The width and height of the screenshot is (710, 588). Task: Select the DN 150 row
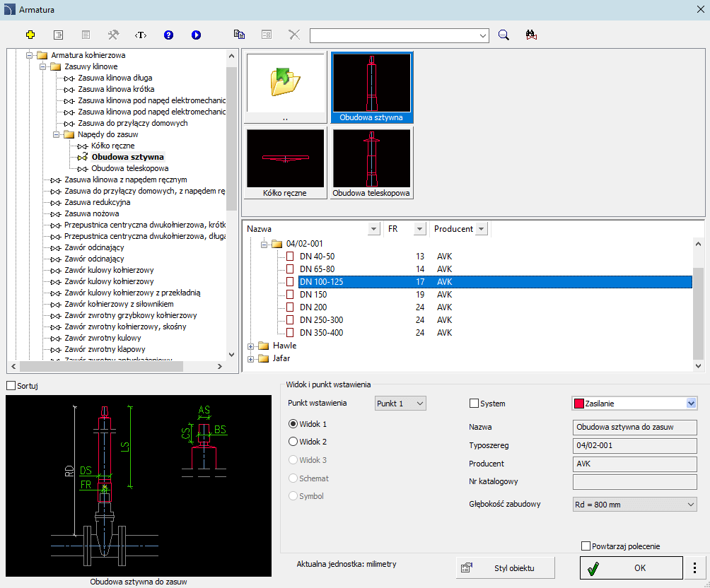click(495, 294)
